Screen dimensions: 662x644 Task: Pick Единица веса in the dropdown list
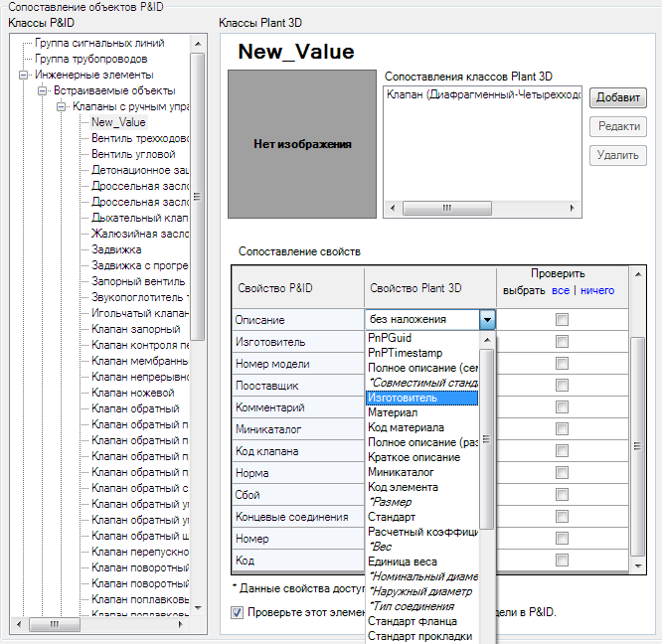pyautogui.click(x=403, y=563)
